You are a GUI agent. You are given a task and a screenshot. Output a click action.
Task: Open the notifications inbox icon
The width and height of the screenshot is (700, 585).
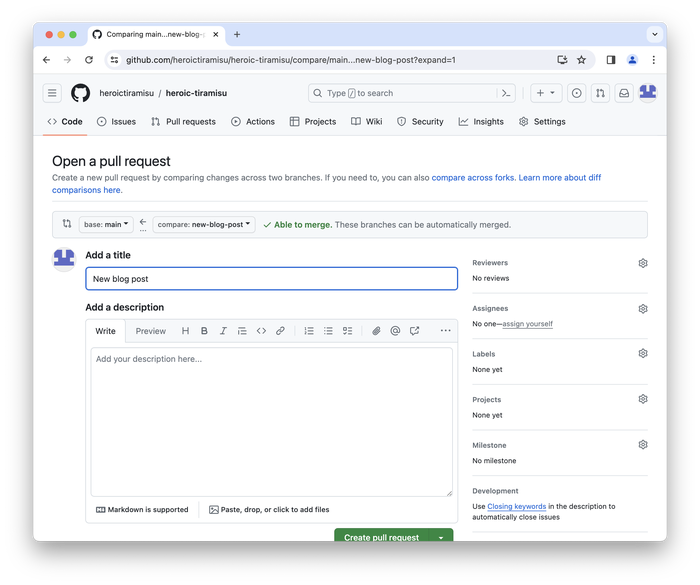(624, 93)
